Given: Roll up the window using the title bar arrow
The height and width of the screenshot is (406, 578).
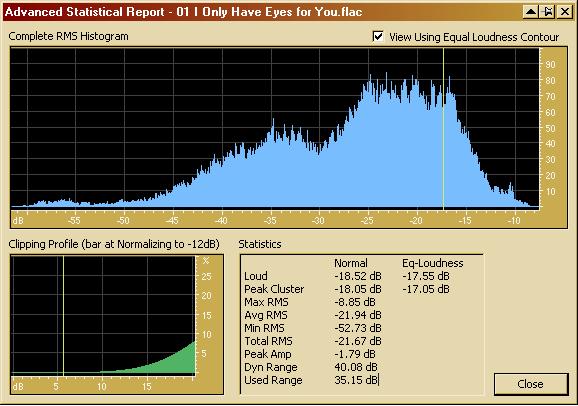Looking at the screenshot, I should [x=530, y=12].
